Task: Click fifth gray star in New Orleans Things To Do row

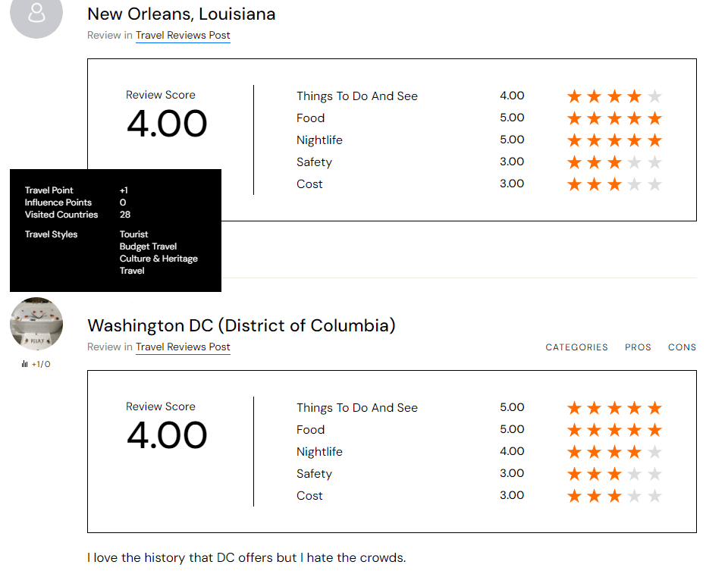Action: (x=655, y=96)
